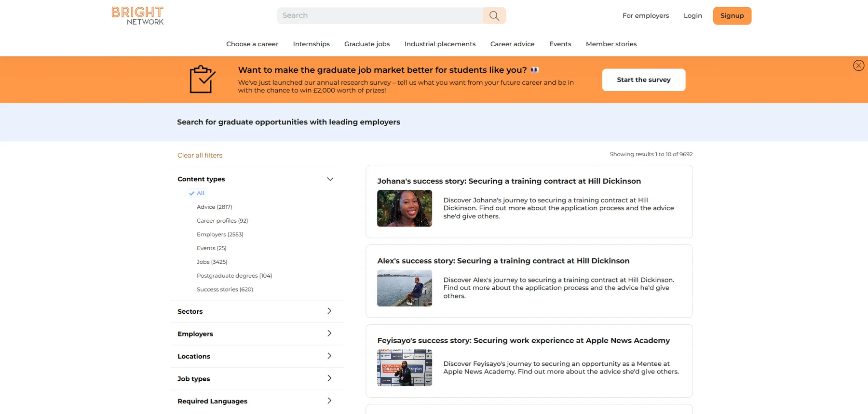
Task: Expand the Locations filter section
Action: [329, 356]
